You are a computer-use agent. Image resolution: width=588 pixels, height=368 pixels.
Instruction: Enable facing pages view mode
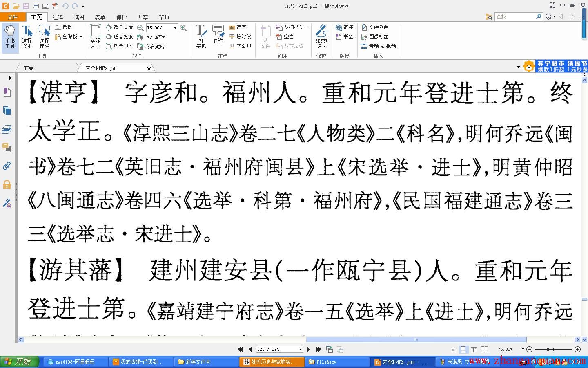[474, 349]
